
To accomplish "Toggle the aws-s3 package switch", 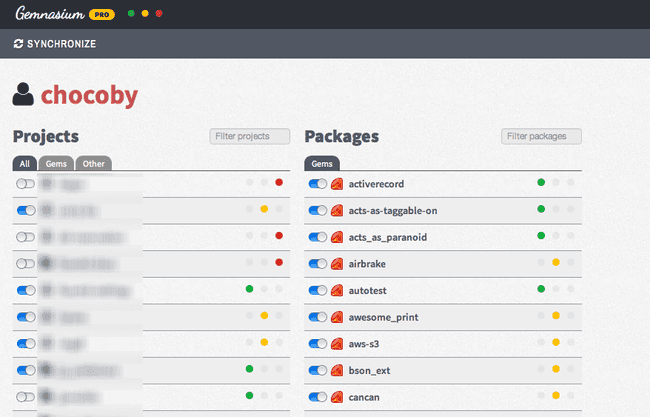I will tap(318, 343).
